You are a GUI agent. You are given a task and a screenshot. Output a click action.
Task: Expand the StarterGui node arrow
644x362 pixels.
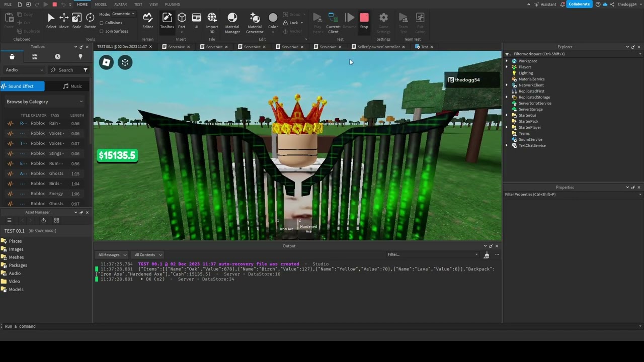(507, 115)
